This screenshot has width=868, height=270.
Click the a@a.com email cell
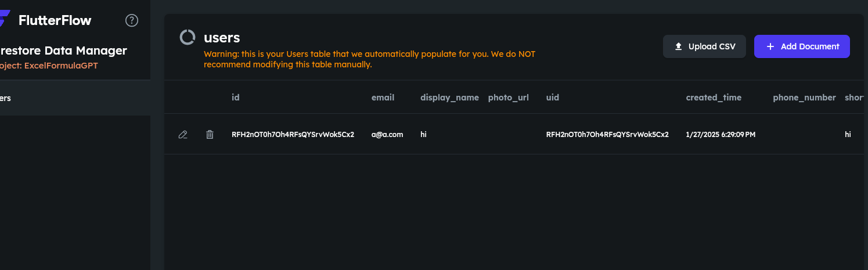click(x=387, y=135)
